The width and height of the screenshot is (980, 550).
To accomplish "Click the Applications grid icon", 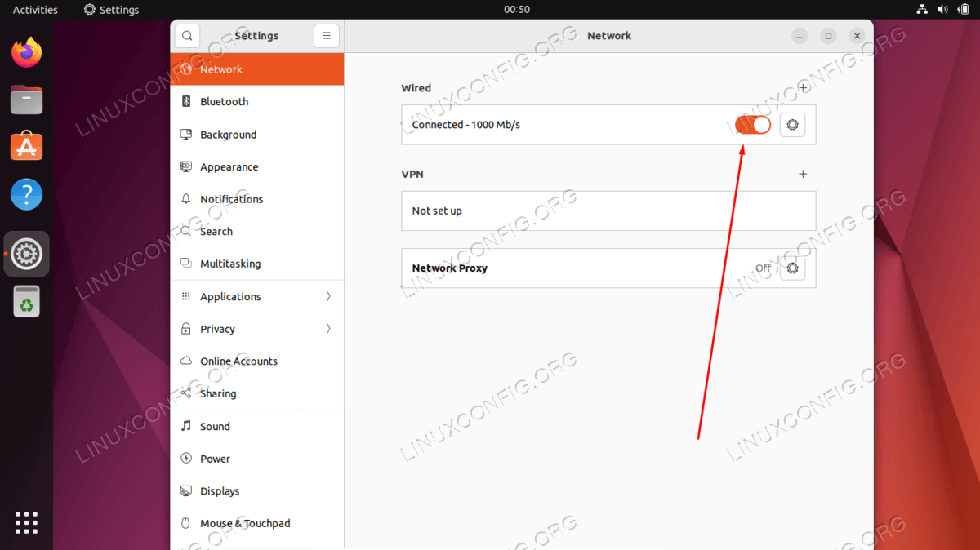I will pyautogui.click(x=185, y=296).
